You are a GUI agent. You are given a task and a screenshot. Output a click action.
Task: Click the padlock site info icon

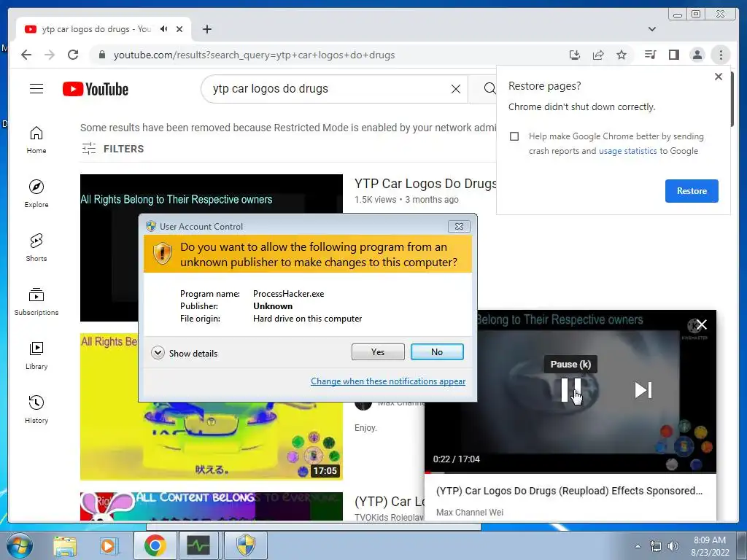[x=101, y=55]
